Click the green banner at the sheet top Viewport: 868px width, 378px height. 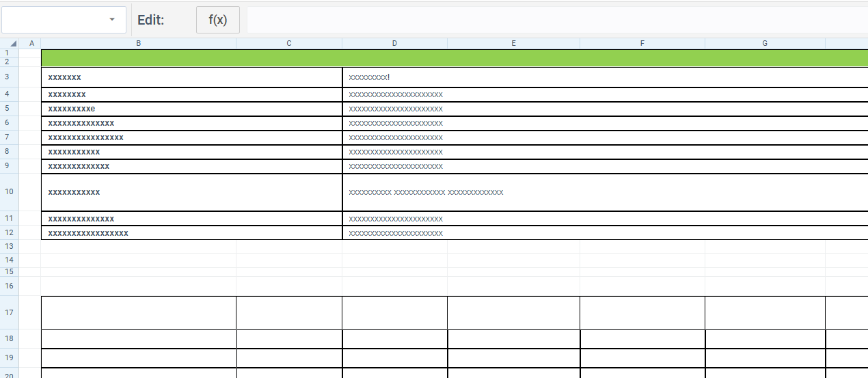[x=451, y=58]
